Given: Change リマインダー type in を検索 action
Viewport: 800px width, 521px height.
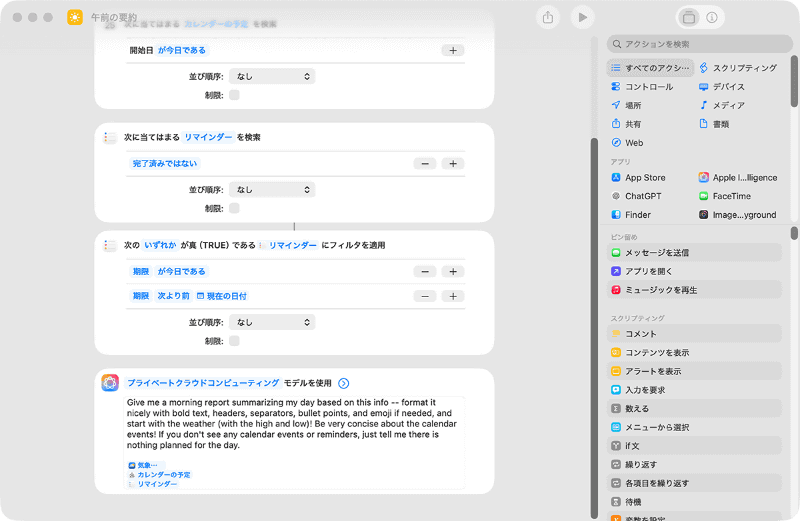Looking at the screenshot, I should (x=208, y=137).
